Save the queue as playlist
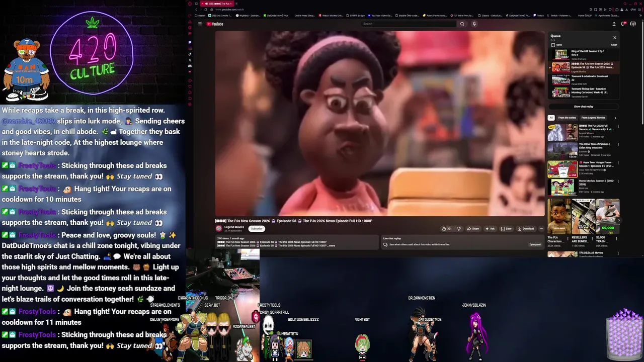 556,45
